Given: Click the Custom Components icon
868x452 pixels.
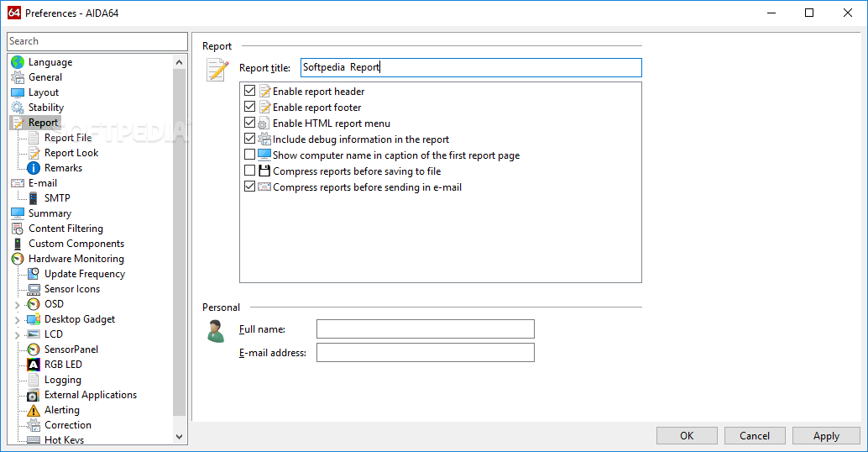Looking at the screenshot, I should (x=18, y=244).
